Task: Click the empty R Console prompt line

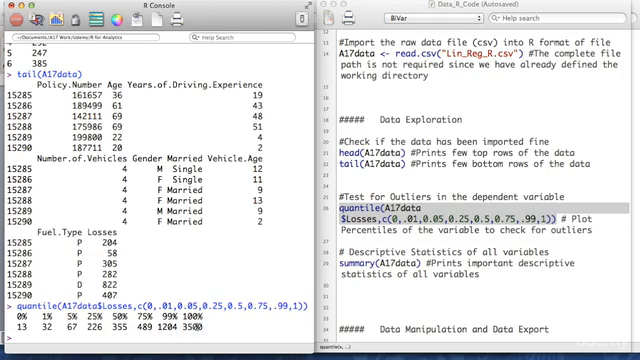Action: click(159, 338)
